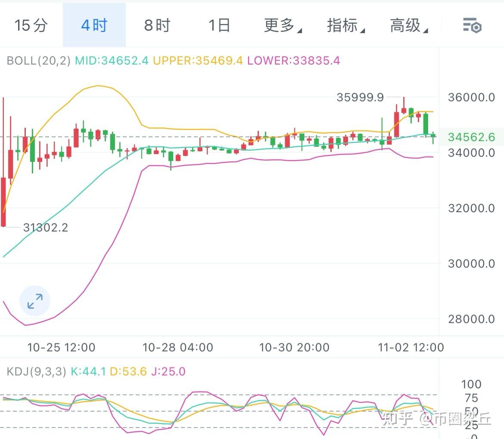The height and width of the screenshot is (439, 504).
Task: Switch to the 15分 timeframe tab
Action: coord(31,25)
